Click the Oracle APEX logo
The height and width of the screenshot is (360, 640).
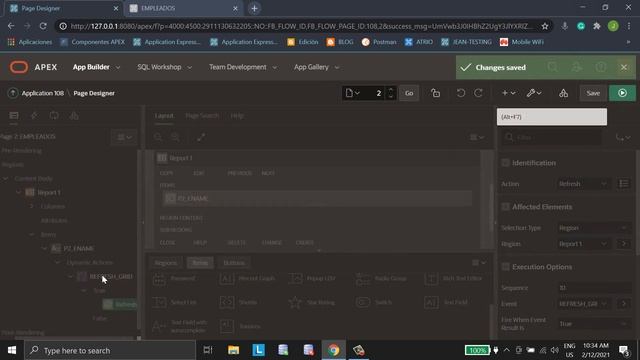[x=19, y=67]
